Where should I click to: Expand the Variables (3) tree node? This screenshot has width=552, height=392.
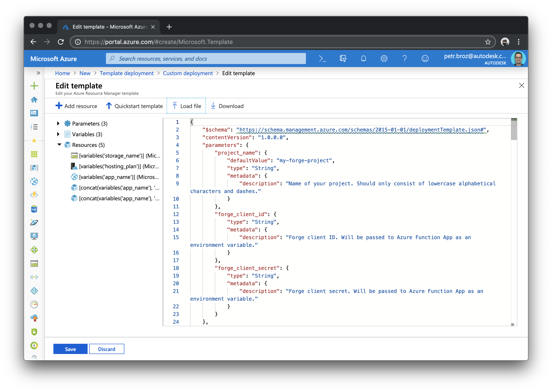tap(58, 134)
